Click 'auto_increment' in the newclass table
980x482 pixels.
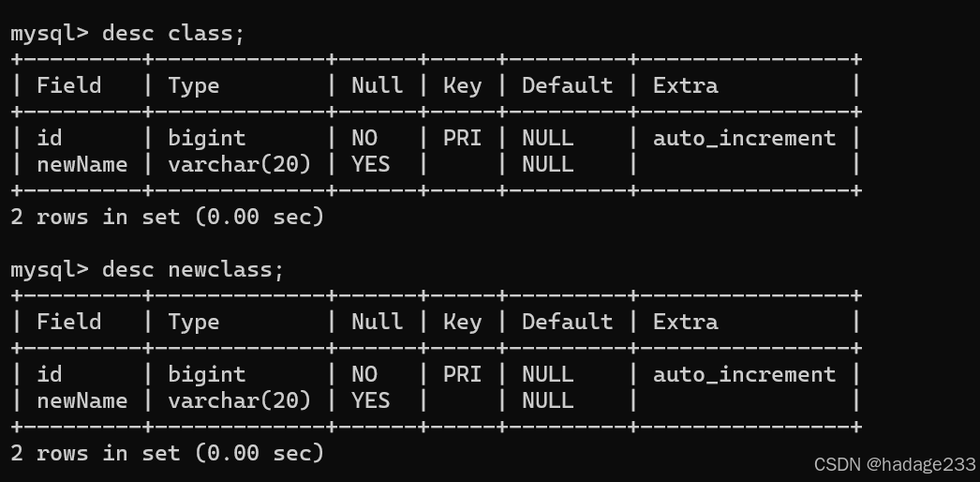(x=745, y=374)
